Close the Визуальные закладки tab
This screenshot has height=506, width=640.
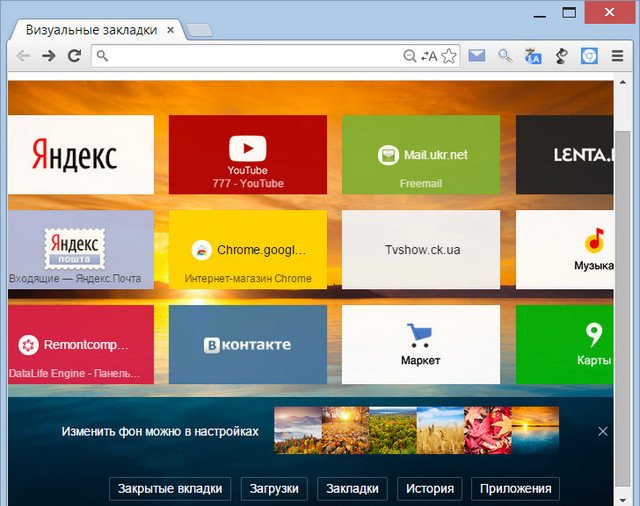[x=171, y=31]
